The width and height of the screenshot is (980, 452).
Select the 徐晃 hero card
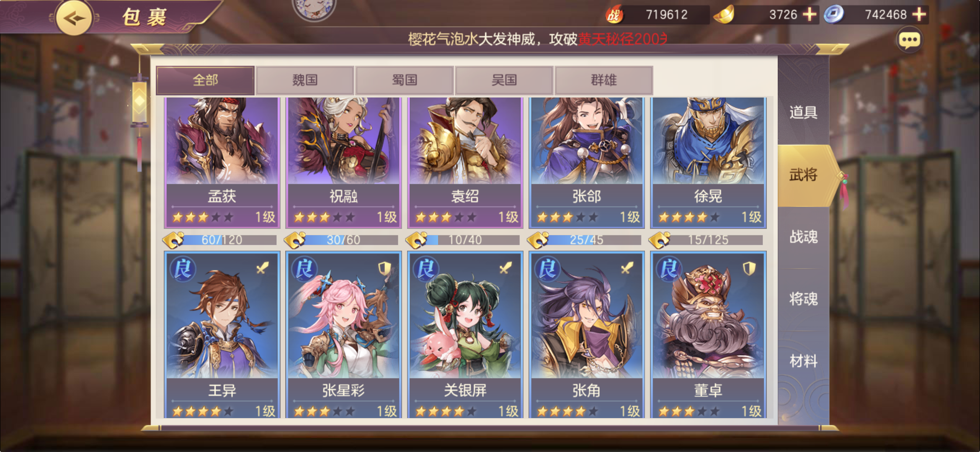[x=708, y=163]
